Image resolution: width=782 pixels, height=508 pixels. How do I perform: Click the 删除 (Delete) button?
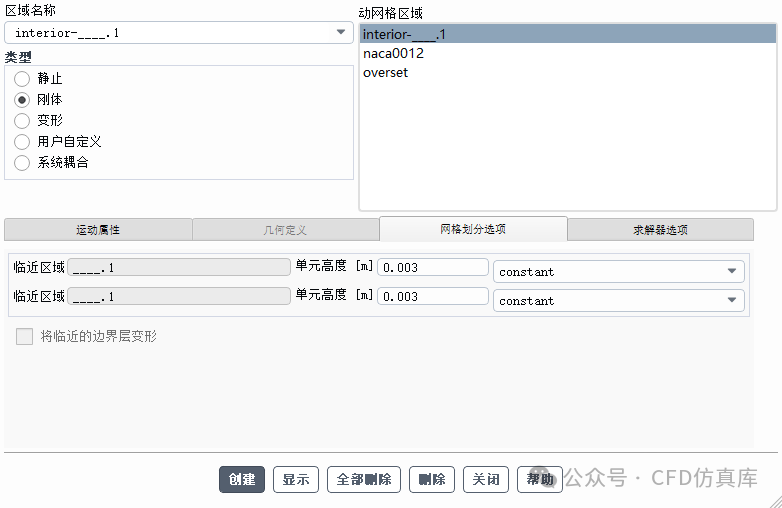click(431, 480)
